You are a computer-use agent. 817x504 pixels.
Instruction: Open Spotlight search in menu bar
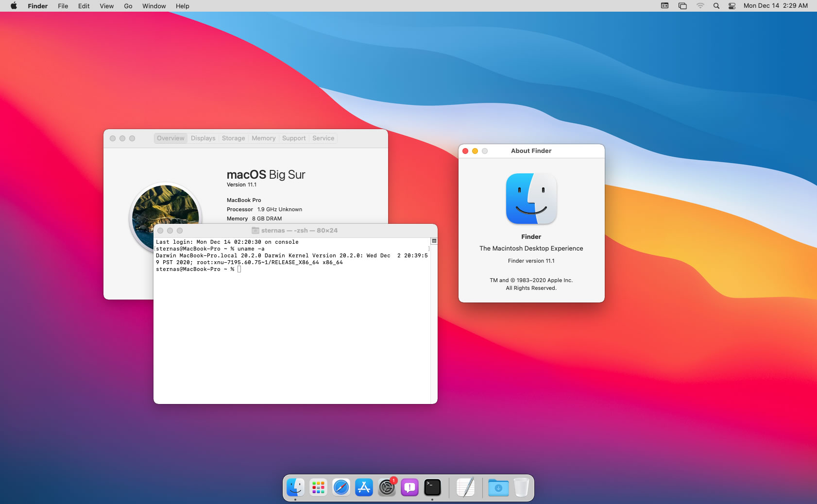point(716,6)
